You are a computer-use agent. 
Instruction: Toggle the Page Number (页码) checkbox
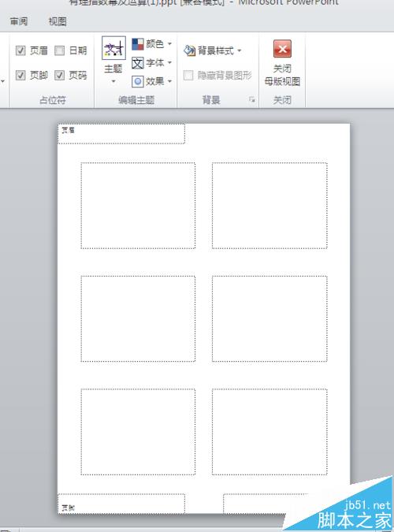tap(59, 75)
